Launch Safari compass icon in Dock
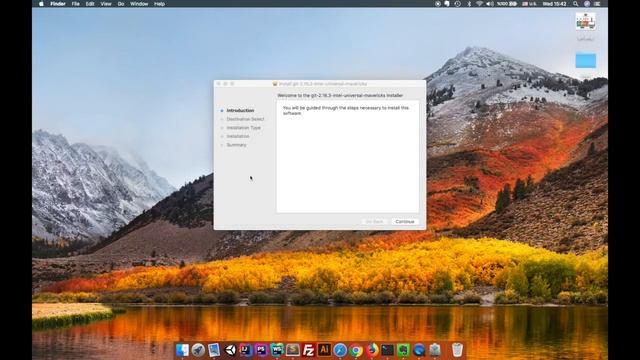640x360 pixels. (x=340, y=350)
